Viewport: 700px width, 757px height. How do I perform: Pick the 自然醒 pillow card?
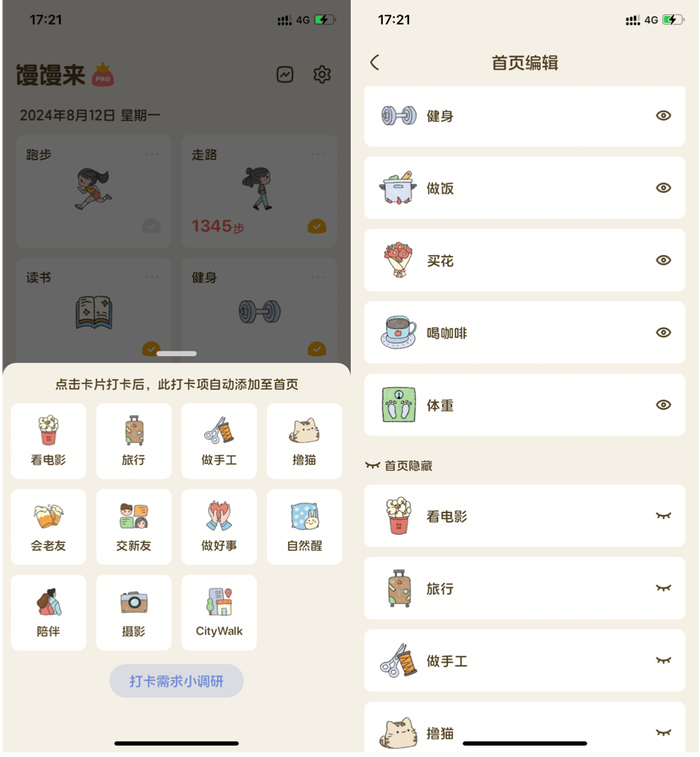coord(304,527)
